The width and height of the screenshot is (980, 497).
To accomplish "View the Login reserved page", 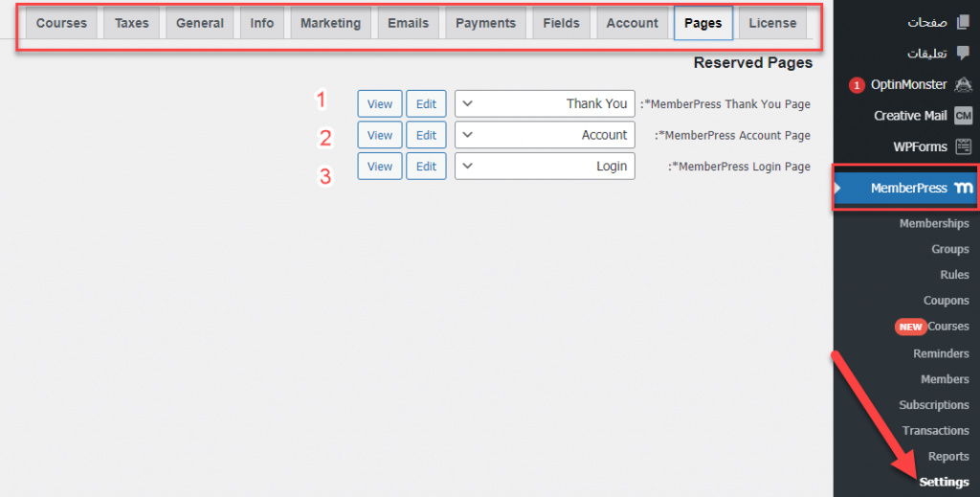I will click(x=380, y=167).
